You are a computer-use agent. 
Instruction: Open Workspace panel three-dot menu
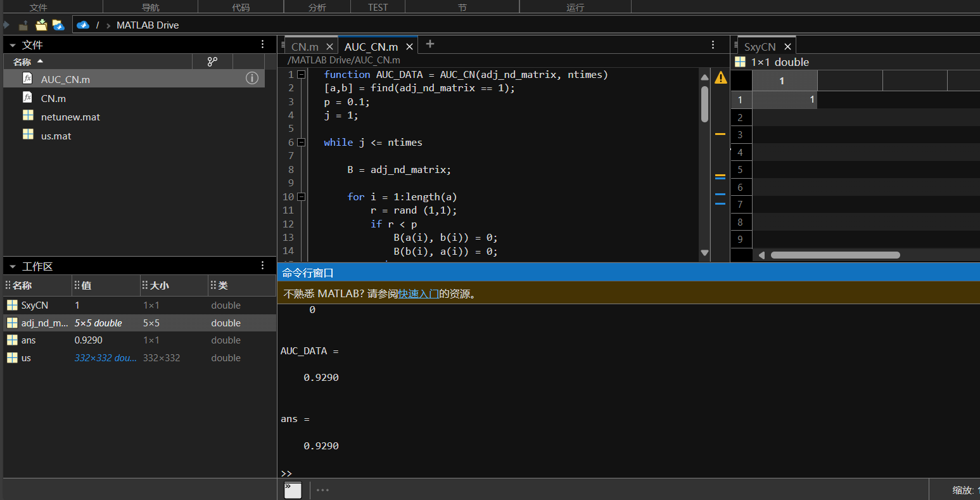[263, 266]
